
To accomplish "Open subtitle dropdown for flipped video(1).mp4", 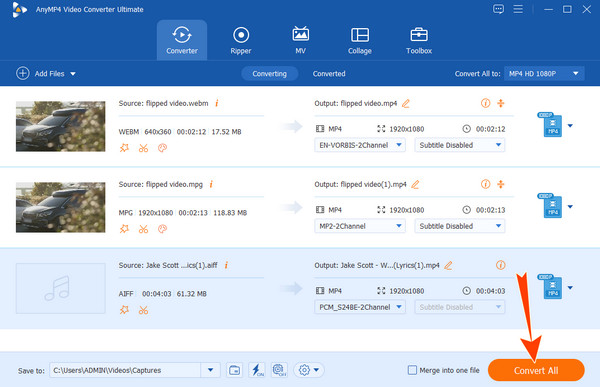I will [x=460, y=226].
